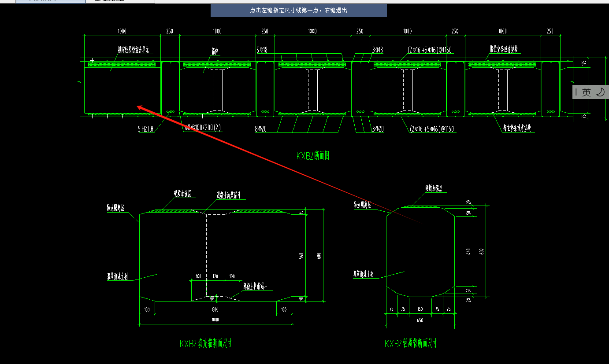
Task: Click 防水隔离层 label of light tube detail
Action: [x=362, y=205]
